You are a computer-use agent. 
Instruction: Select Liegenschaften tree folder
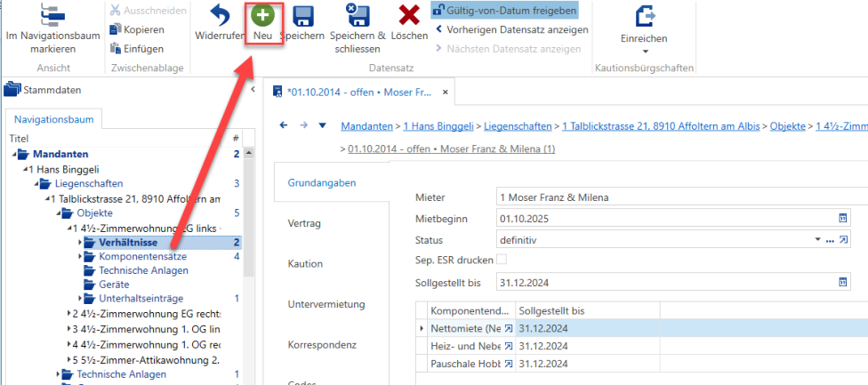click(89, 184)
